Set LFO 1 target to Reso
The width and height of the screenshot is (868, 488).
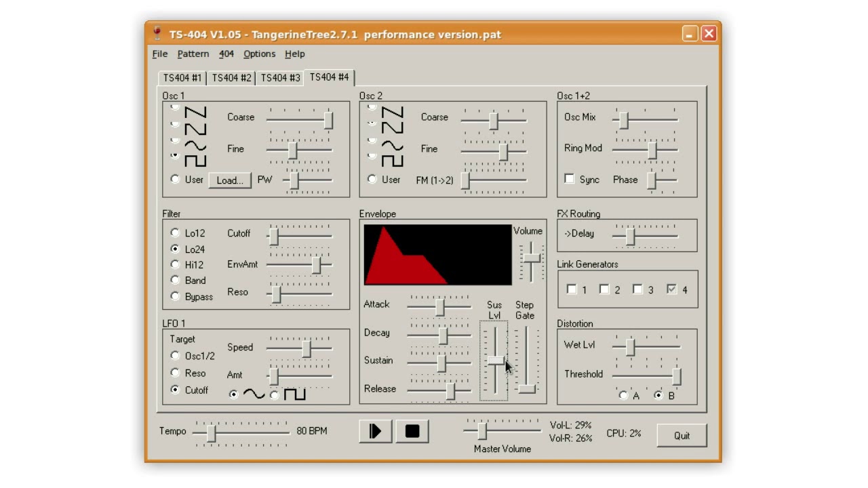[x=176, y=373]
